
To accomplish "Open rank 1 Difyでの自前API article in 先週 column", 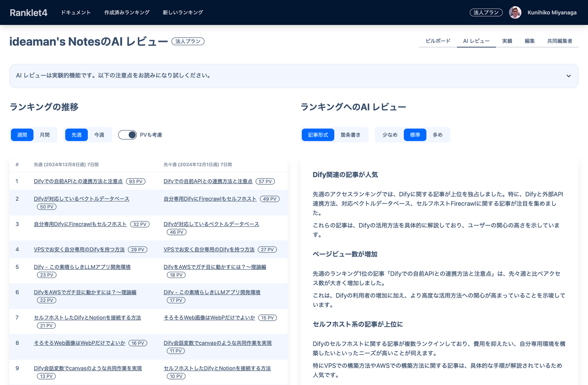I will pos(78,181).
